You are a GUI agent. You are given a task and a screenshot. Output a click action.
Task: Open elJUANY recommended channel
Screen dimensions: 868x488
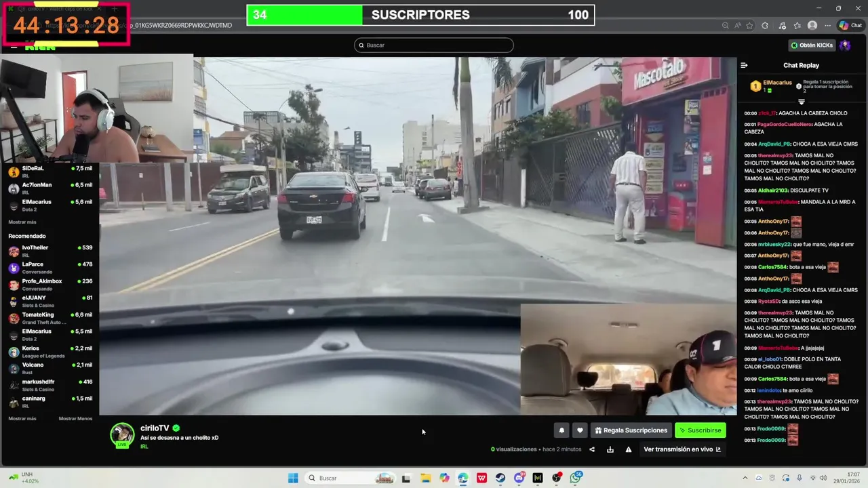(50, 301)
